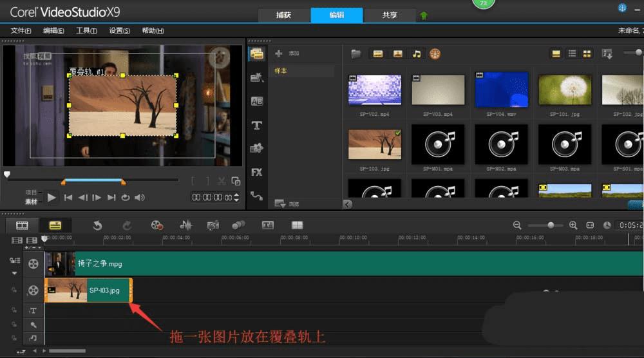Open the 文件(F) menu
This screenshot has width=644, height=358.
click(21, 31)
